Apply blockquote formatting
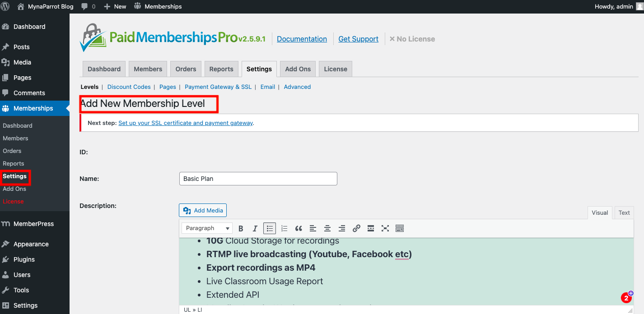 (299, 228)
